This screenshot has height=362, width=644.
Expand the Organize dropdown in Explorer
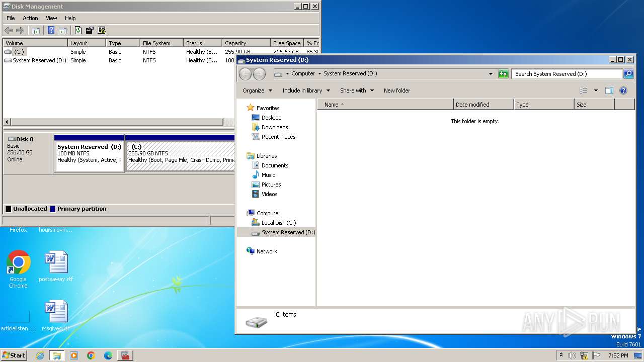point(257,90)
